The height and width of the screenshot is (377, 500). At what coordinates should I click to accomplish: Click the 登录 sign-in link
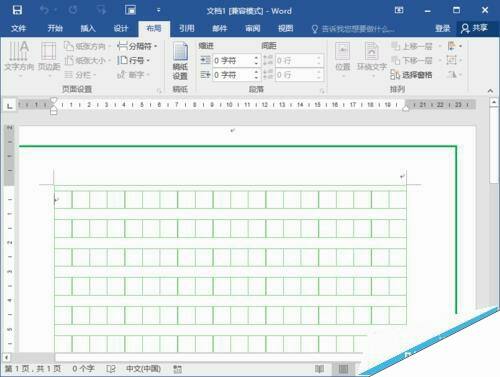(443, 28)
